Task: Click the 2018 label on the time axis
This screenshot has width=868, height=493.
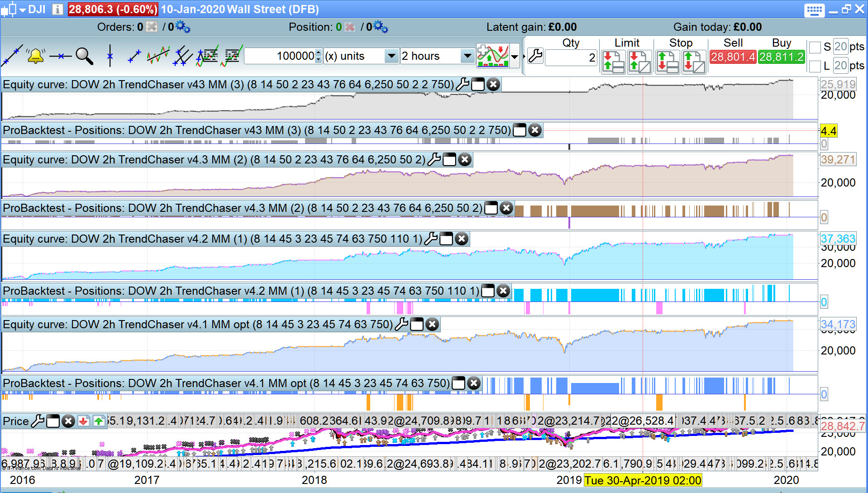Action: (x=314, y=480)
